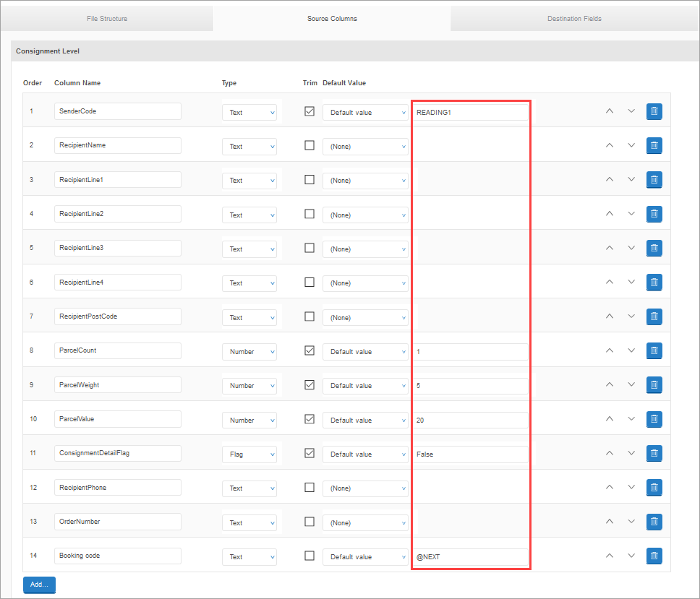This screenshot has width=700, height=599.
Task: Delete the SenderCode row with trash icon
Action: 654,111
